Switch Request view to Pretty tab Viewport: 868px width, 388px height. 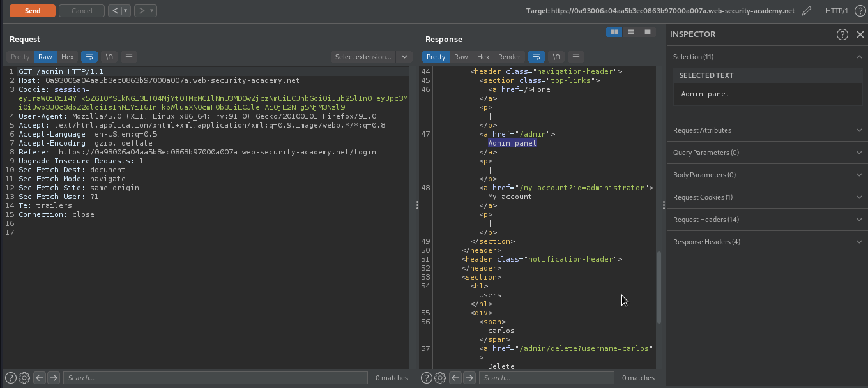click(x=20, y=57)
